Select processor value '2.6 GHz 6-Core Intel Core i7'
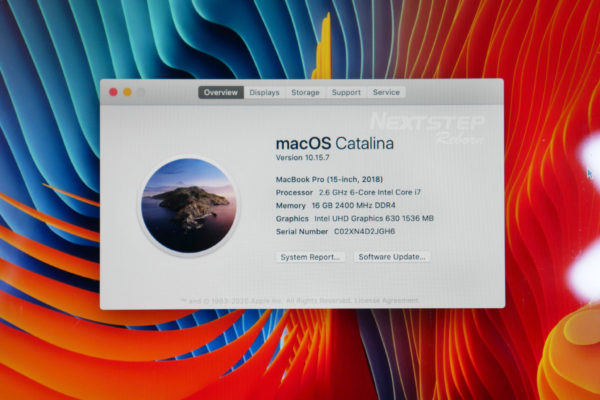 coord(370,192)
